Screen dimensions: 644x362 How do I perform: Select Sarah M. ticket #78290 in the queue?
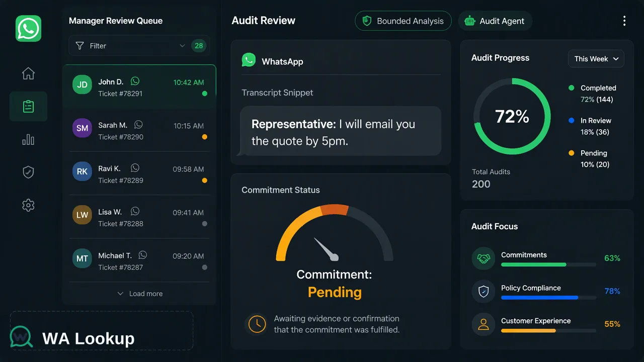point(139,130)
